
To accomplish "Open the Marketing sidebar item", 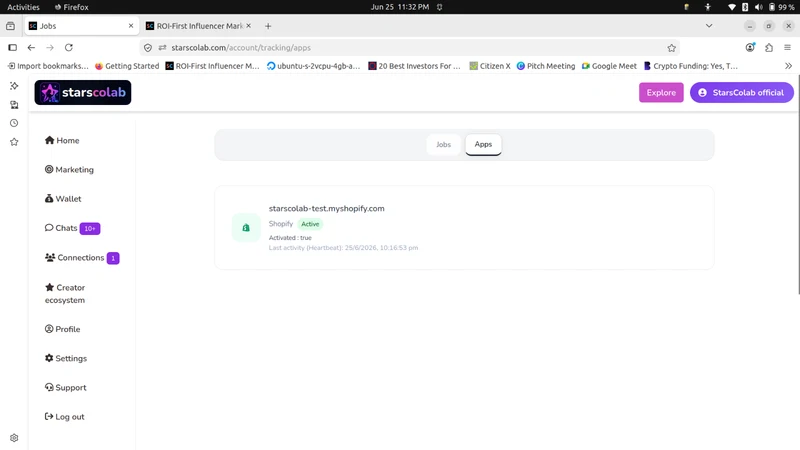I will pos(69,169).
